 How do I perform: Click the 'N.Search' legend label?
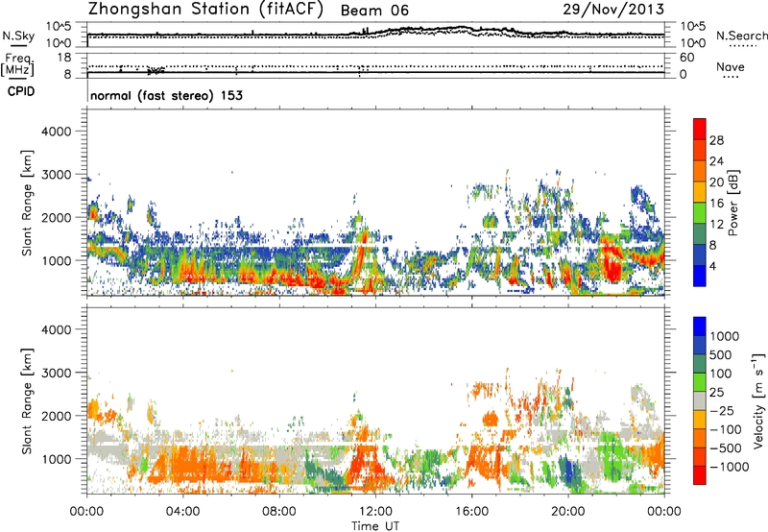741,36
